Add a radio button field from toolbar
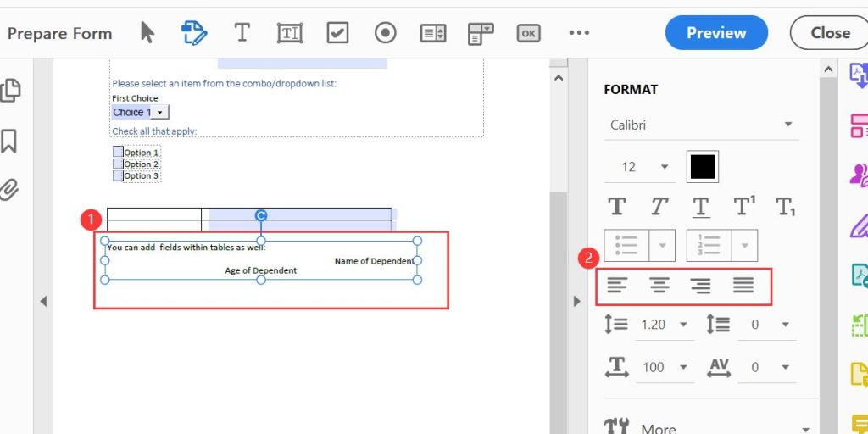 [x=386, y=33]
